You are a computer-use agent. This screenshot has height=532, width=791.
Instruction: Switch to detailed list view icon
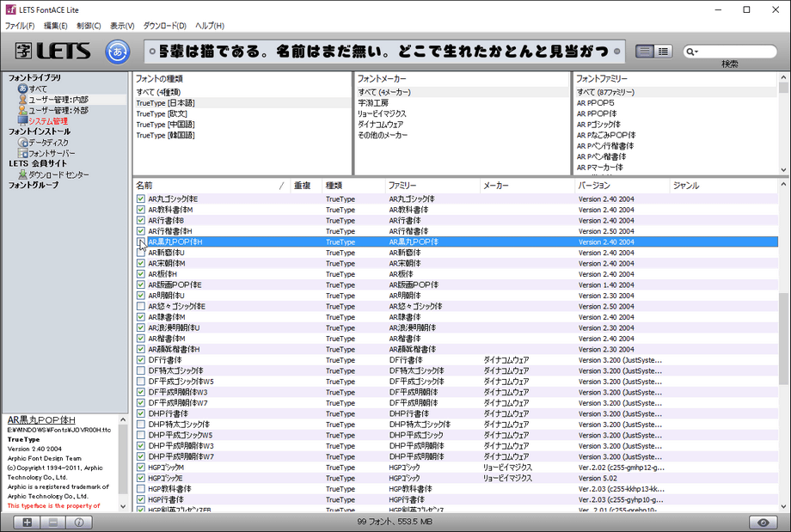pos(663,52)
